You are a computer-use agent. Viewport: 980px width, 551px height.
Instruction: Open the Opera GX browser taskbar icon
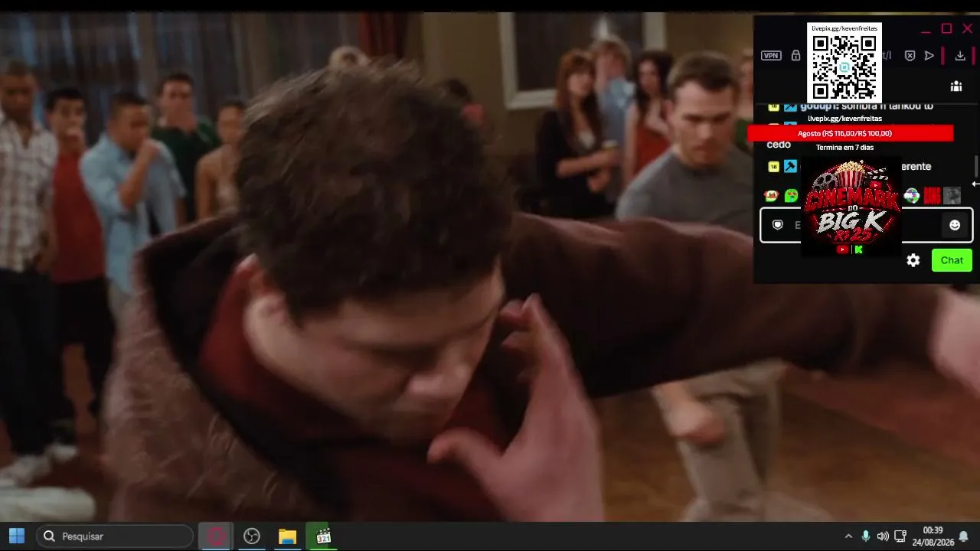point(217,536)
